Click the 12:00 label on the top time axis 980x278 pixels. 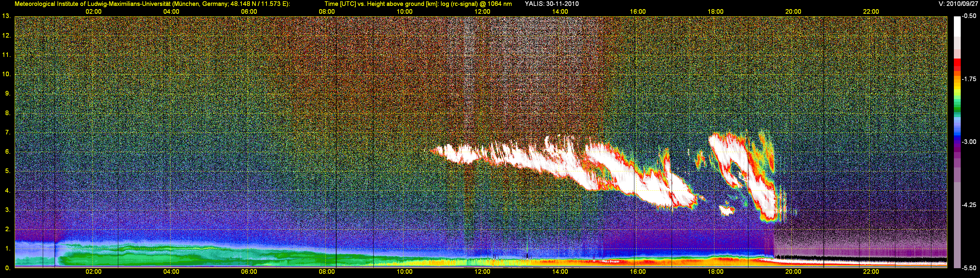coord(482,12)
